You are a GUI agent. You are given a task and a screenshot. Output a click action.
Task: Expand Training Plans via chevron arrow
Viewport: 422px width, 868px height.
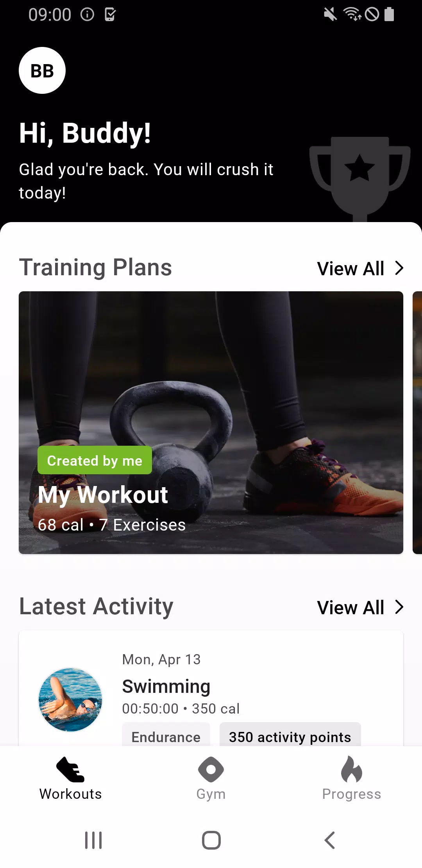click(399, 268)
